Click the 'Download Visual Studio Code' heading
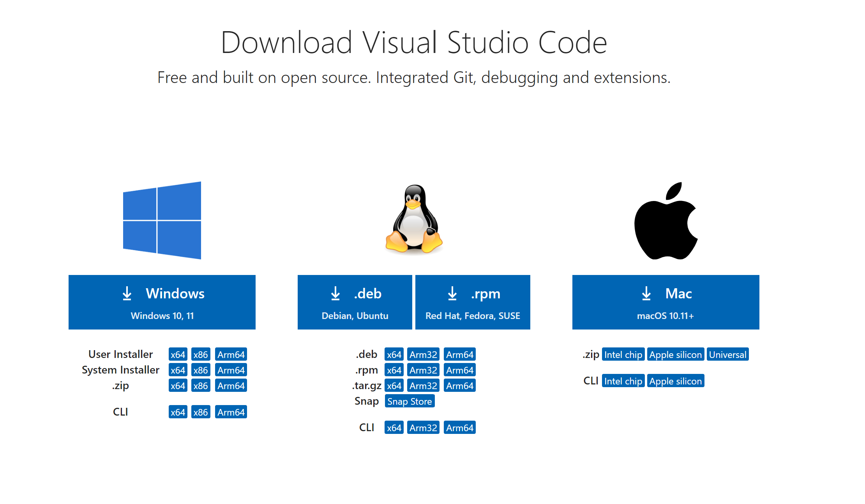The image size is (865, 504). (414, 42)
